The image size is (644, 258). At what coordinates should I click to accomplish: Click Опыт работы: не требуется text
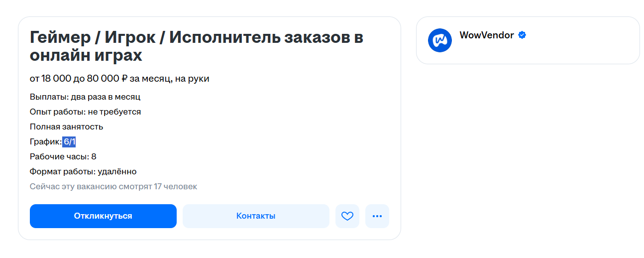pyautogui.click(x=86, y=112)
